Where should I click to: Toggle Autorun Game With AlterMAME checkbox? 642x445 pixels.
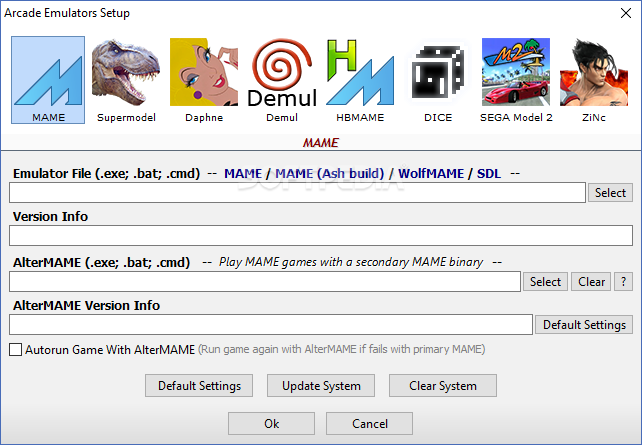pos(16,350)
